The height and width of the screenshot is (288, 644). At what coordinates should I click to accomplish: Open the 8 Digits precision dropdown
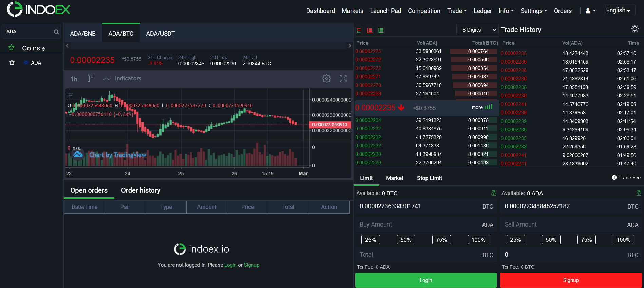point(477,30)
